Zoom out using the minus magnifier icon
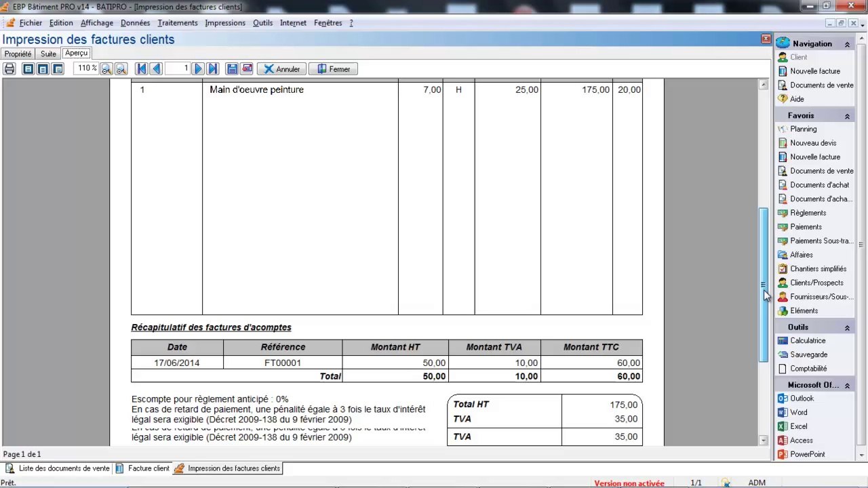The width and height of the screenshot is (868, 488). coord(106,69)
